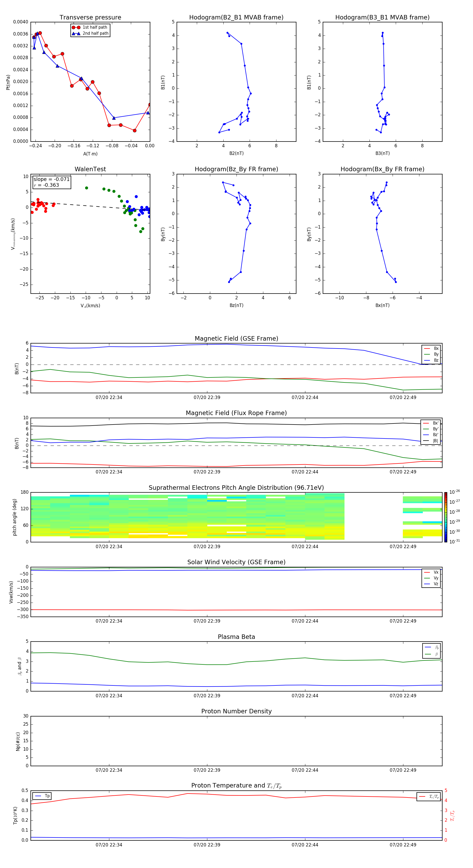Click the 'WalenTest' plot title
Image resolution: width=473 pixels, height=868 pixels.
pyautogui.click(x=90, y=169)
